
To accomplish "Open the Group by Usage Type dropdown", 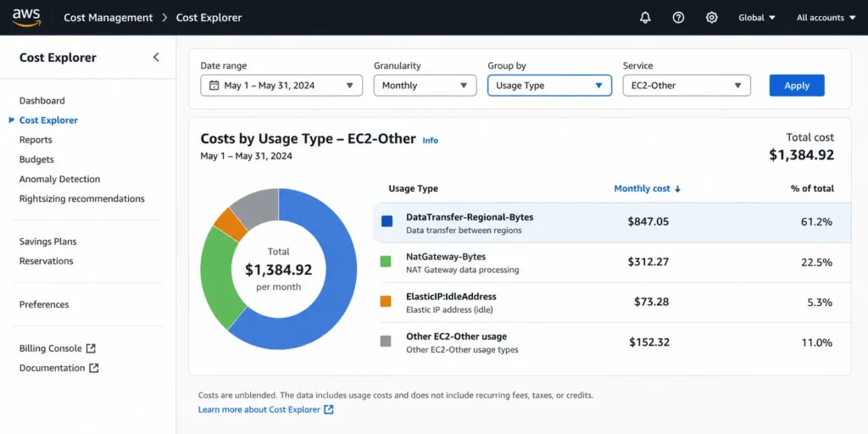I will [x=549, y=86].
